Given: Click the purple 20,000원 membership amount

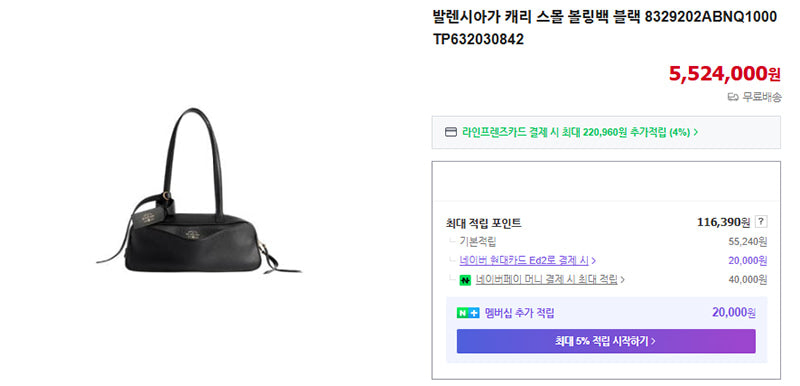Looking at the screenshot, I should [734, 313].
